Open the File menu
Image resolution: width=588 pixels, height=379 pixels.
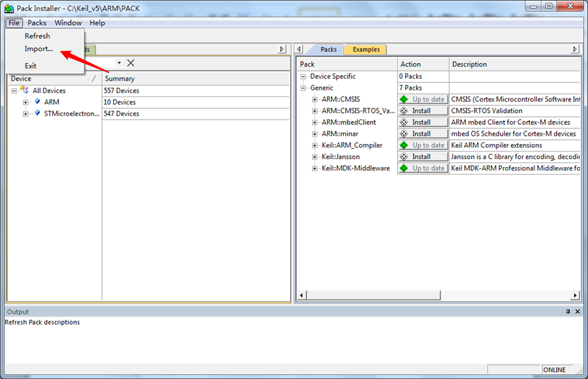[14, 23]
